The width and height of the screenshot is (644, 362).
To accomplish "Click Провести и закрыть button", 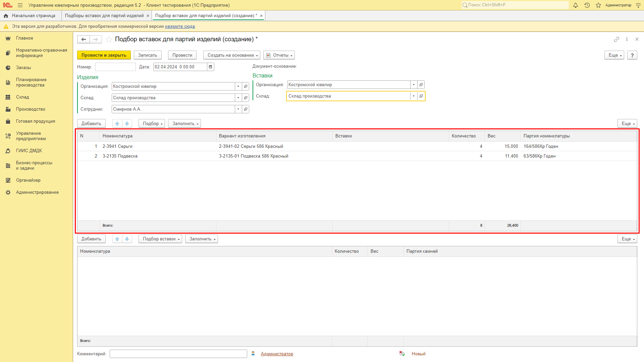I will 104,55.
